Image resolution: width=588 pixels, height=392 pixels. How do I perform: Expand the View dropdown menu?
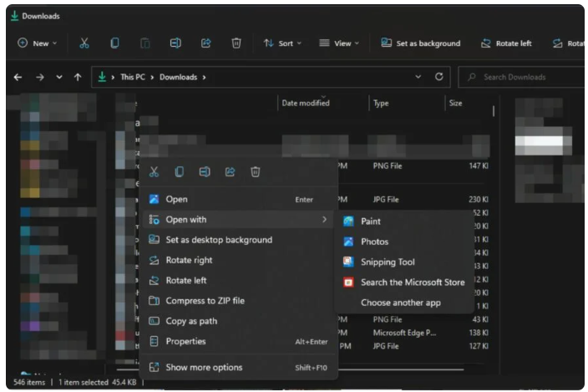pyautogui.click(x=338, y=43)
